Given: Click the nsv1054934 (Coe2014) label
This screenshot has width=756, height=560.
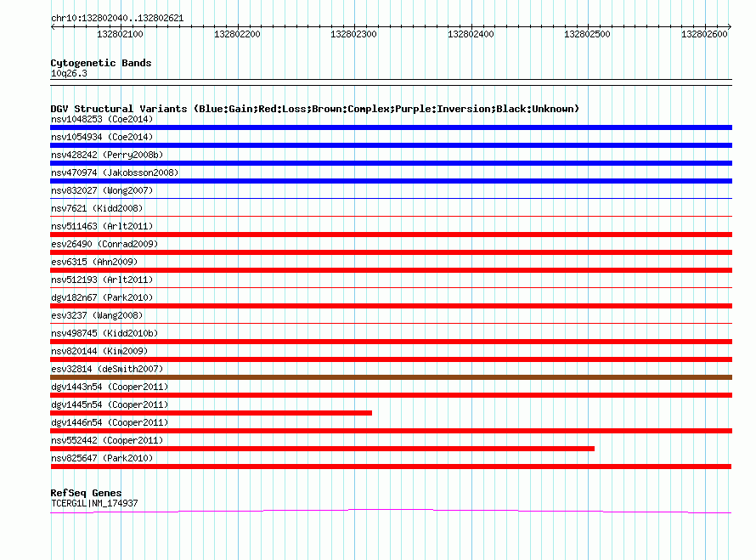Looking at the screenshot, I should pos(102,137).
